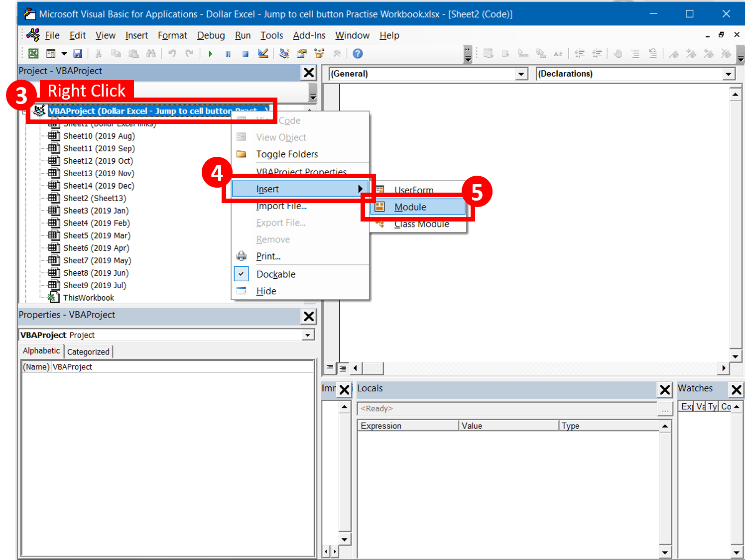Click the Save disk icon in toolbar

coord(78,54)
